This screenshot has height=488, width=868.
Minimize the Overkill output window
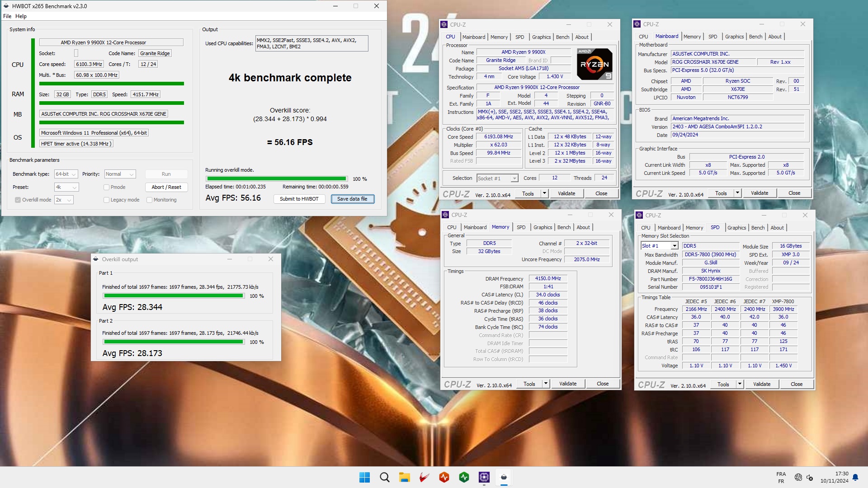pos(230,259)
